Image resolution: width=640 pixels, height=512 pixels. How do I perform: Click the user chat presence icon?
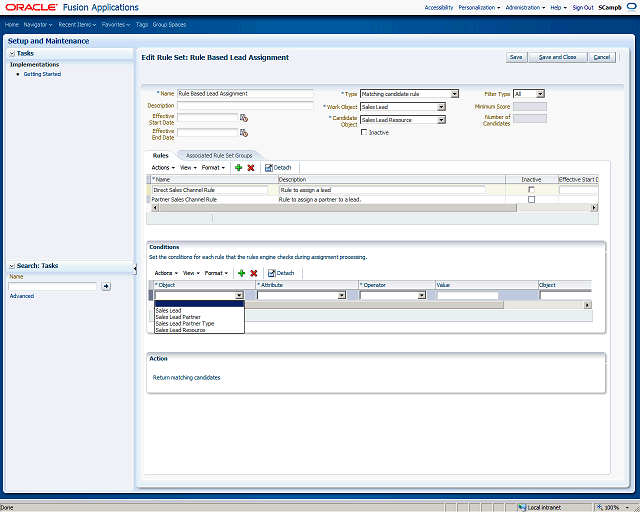(x=631, y=7)
